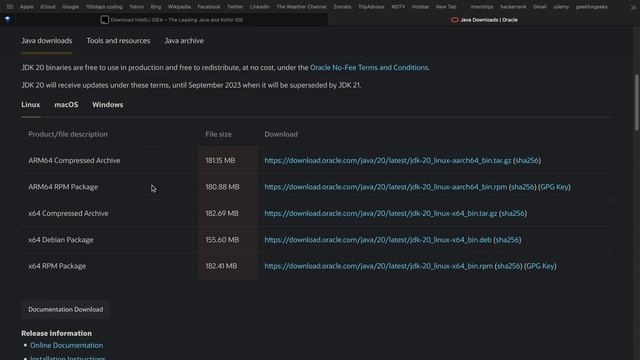The image size is (640, 360).
Task: Open the New Tab bookmark
Action: [x=446, y=7]
